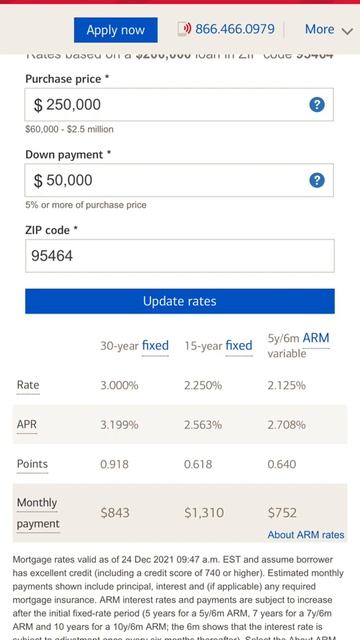
Task: Select the ZIP code input field
Action: click(180, 256)
